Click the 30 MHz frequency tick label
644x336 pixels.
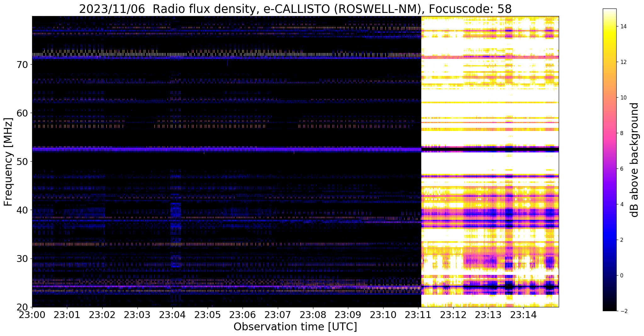pyautogui.click(x=22, y=259)
